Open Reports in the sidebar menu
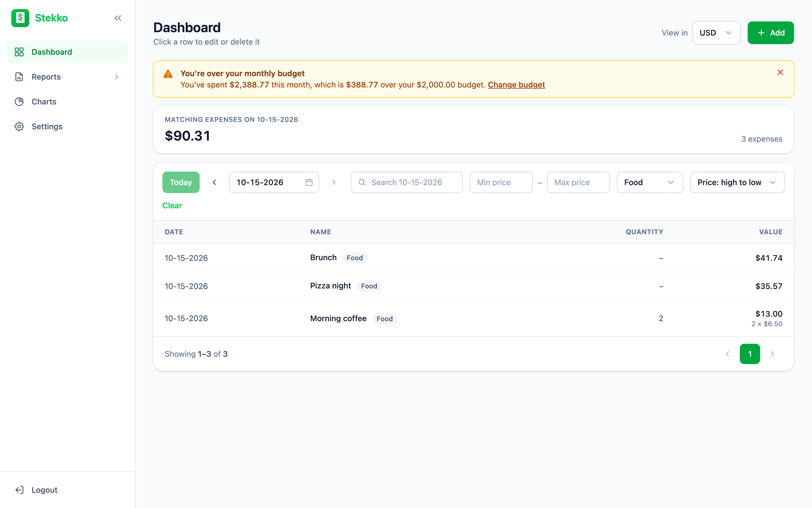Image resolution: width=812 pixels, height=508 pixels. point(67,76)
